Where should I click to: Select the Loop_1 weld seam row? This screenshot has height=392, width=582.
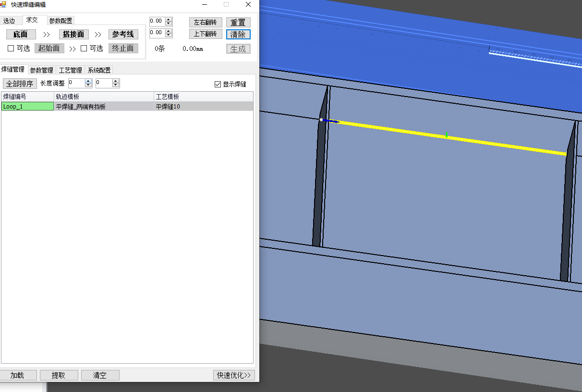[27, 107]
